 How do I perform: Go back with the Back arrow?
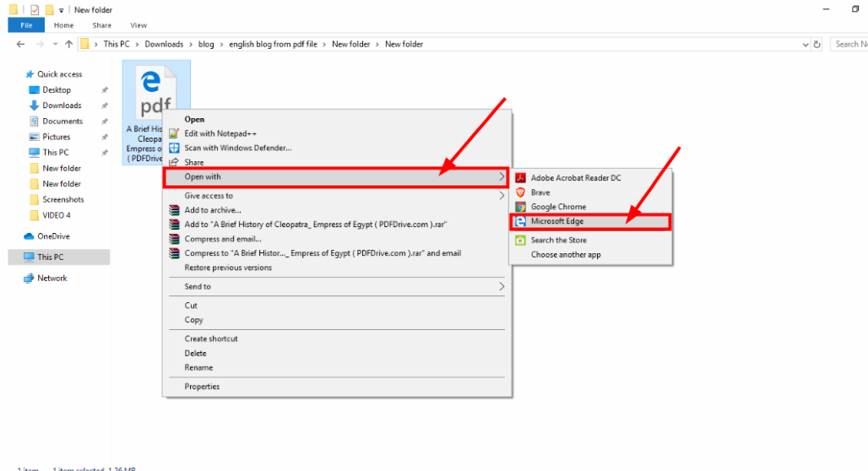point(20,44)
